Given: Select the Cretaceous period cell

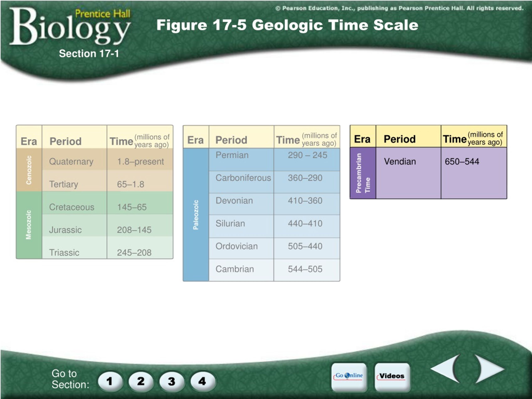Looking at the screenshot, I should pyautogui.click(x=75, y=203).
